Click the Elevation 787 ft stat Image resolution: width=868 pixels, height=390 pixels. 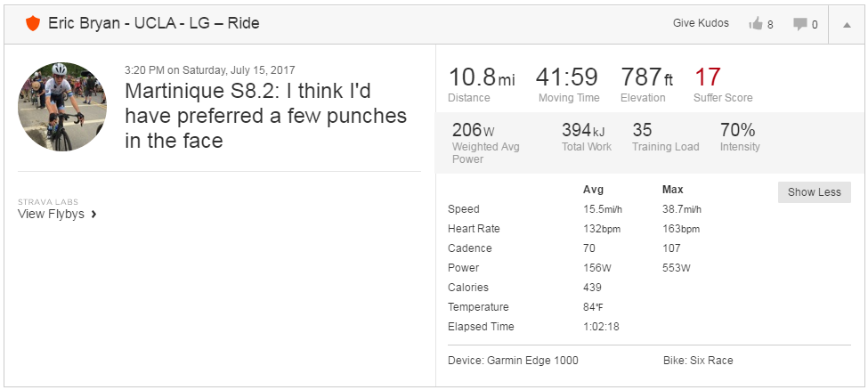646,85
